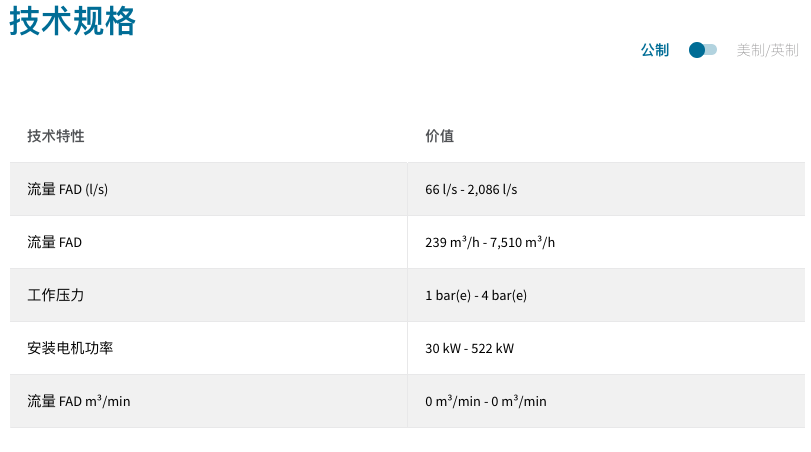Click the 技术规格 heading
Viewport: 811px width, 452px height.
click(x=72, y=21)
